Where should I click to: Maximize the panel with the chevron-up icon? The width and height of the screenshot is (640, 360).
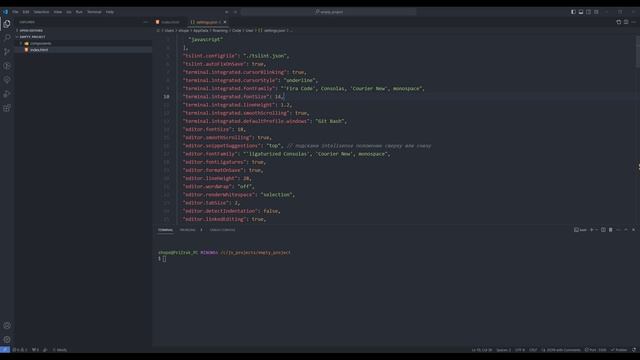626,230
